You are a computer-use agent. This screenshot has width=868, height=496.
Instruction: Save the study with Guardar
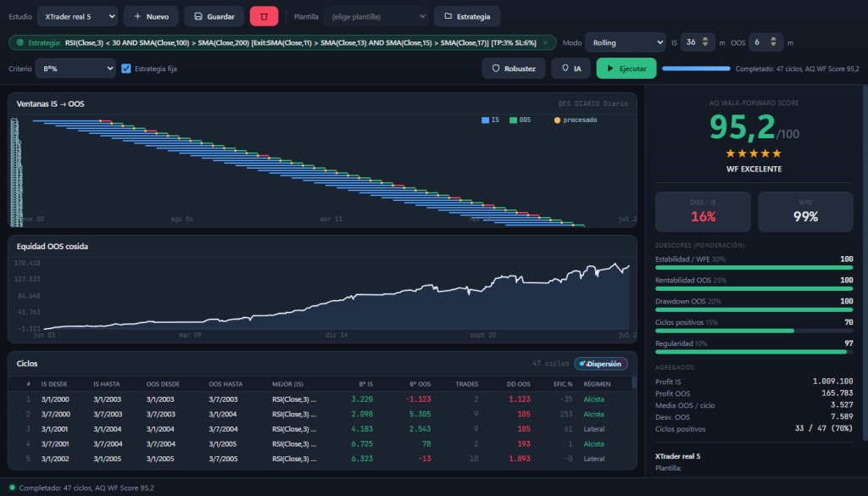[x=214, y=17]
